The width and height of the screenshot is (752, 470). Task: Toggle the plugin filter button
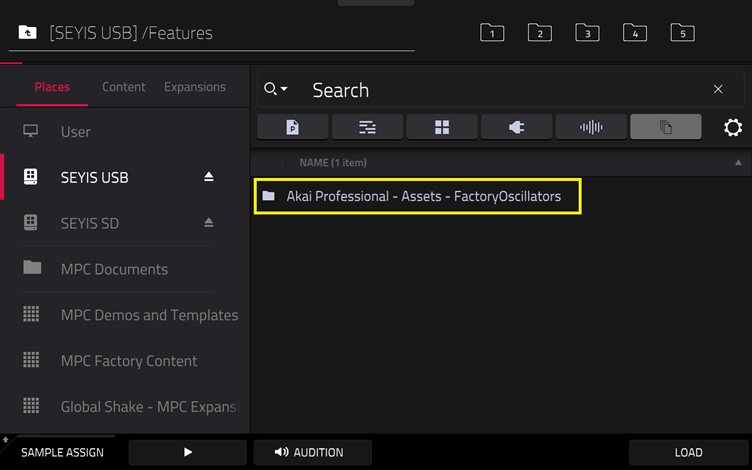pyautogui.click(x=517, y=127)
